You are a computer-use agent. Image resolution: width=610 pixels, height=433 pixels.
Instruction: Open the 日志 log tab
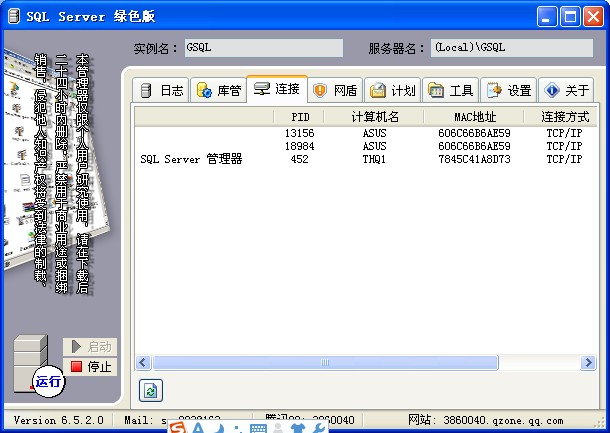[x=161, y=90]
